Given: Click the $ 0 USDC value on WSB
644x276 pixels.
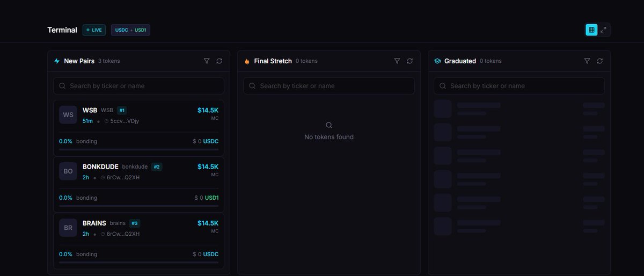Looking at the screenshot, I should point(206,141).
